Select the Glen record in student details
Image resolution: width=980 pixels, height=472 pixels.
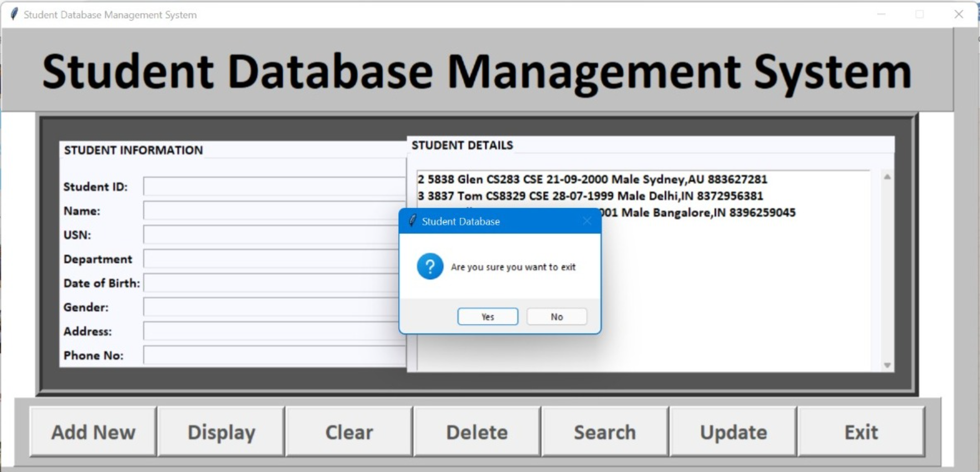[x=592, y=179]
